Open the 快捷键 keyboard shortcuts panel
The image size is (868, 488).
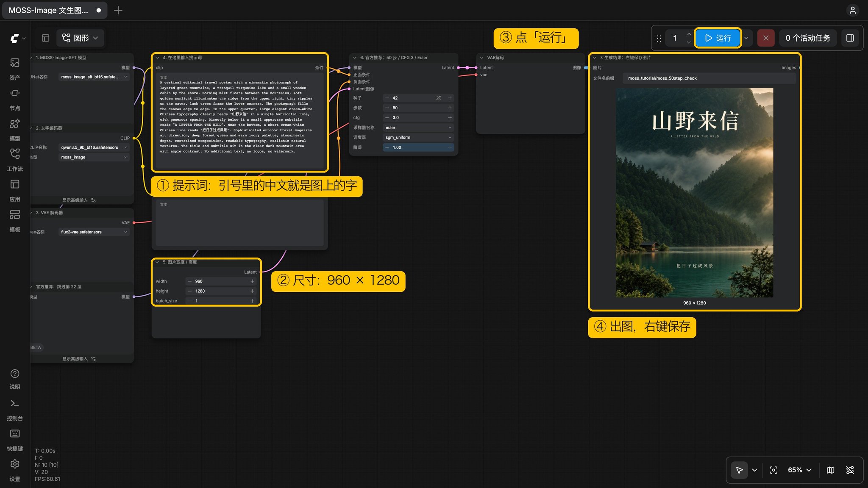[15, 440]
